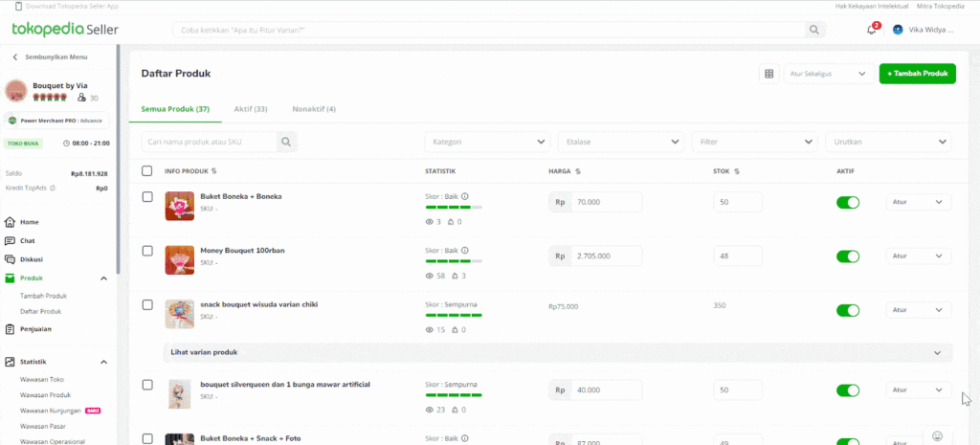Click the Home icon in sidebar

10,222
